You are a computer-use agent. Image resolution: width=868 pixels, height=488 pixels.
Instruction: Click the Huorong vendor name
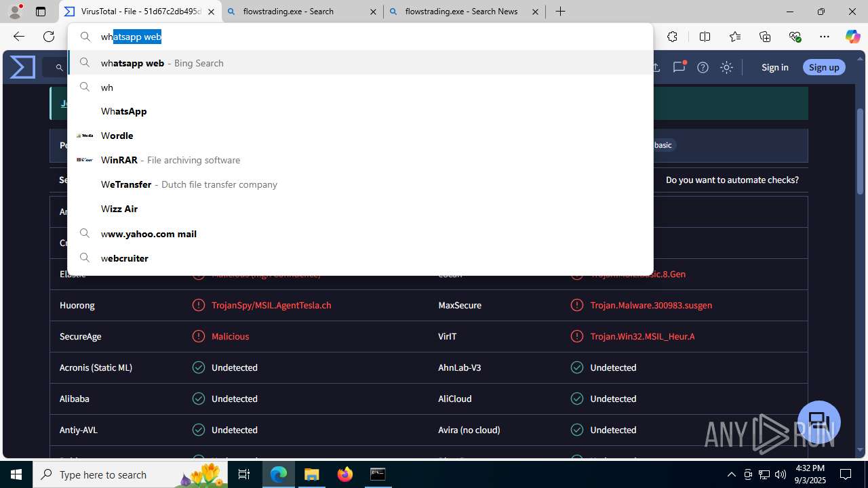point(77,305)
